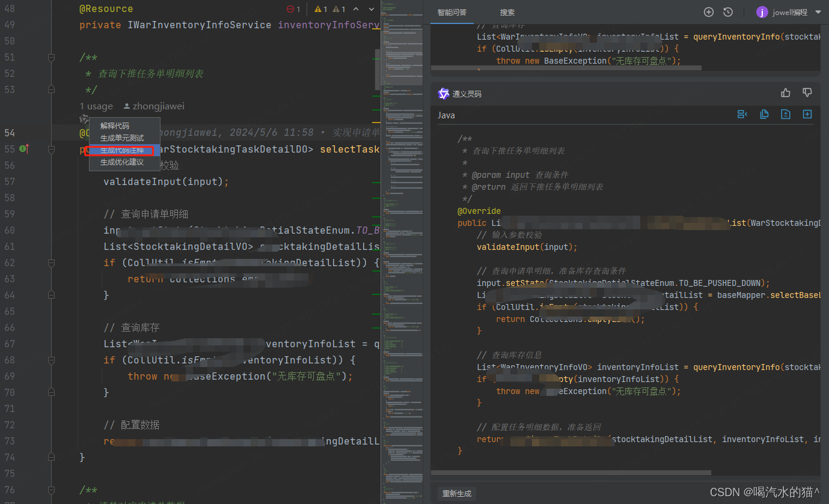Give the answer a thumbs up
Screen dimensions: 829x504
[786, 93]
